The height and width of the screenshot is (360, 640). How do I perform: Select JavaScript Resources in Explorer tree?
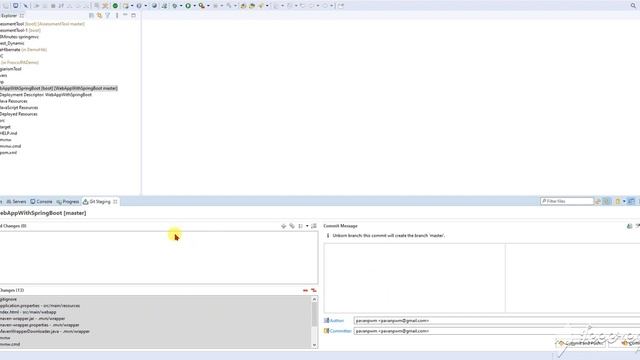19,108
